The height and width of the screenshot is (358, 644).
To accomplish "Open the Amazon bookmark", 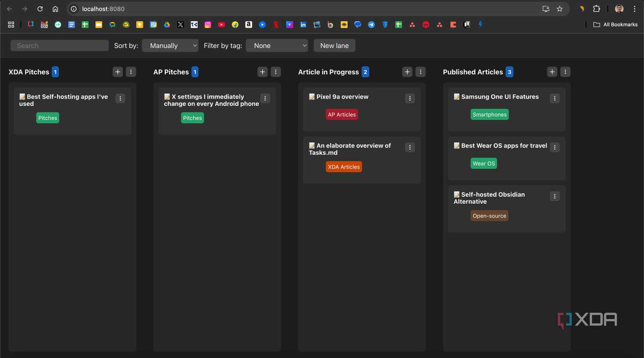I will pos(249,25).
